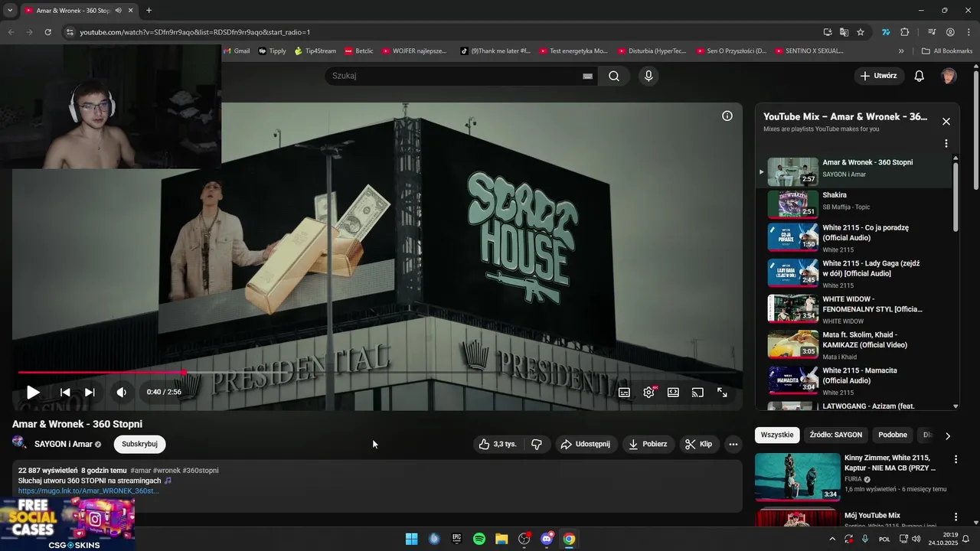This screenshot has height=551, width=980.
Task: Submit search with magnifier button
Action: (614, 76)
